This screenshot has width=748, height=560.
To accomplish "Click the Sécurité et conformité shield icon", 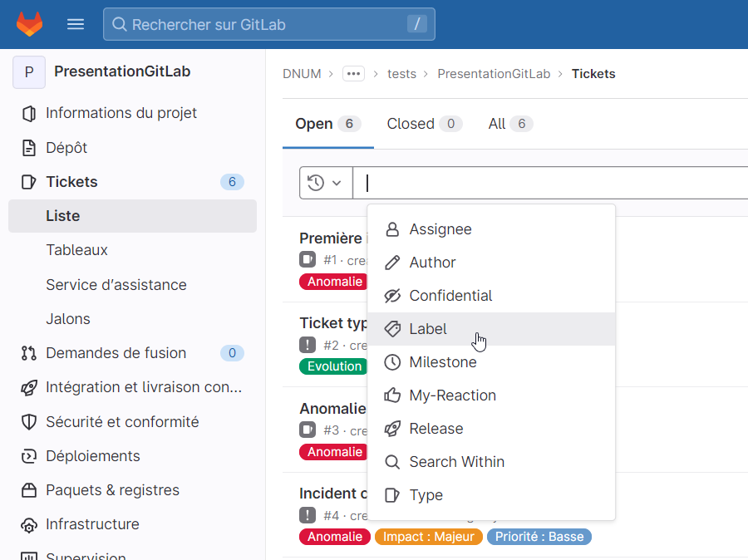I will click(x=29, y=422).
